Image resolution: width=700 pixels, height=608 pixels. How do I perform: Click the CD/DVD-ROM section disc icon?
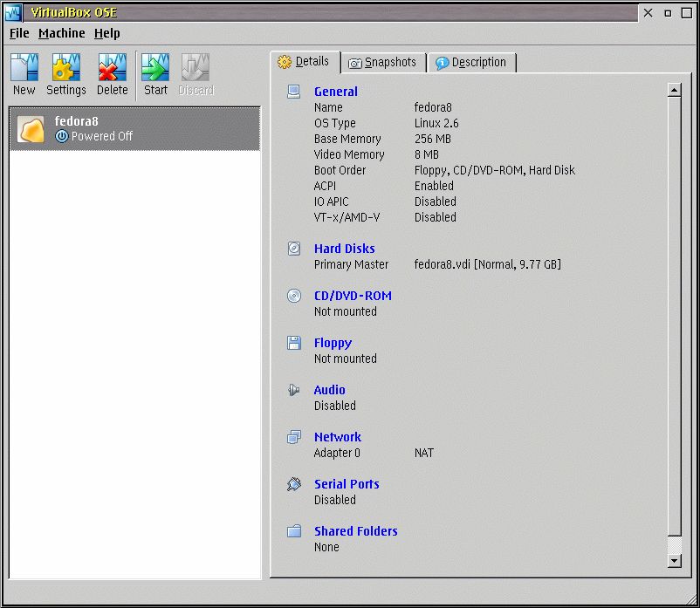coord(294,296)
